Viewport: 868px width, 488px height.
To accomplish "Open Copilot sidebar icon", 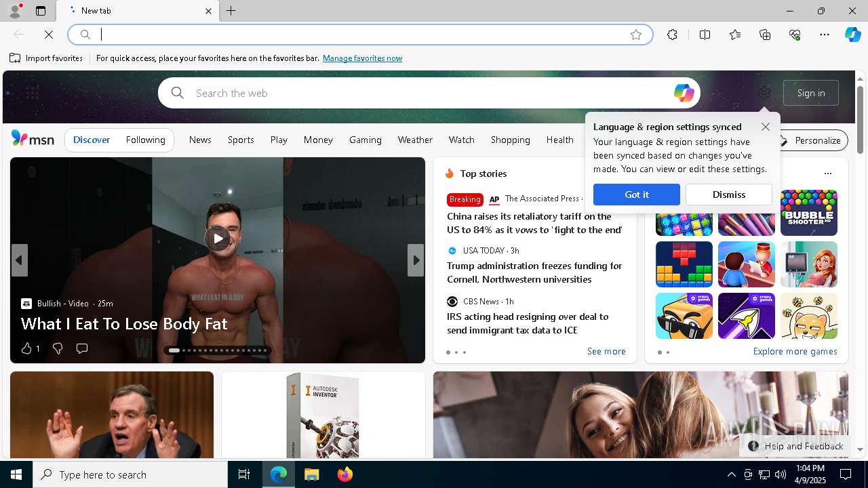I will point(852,35).
